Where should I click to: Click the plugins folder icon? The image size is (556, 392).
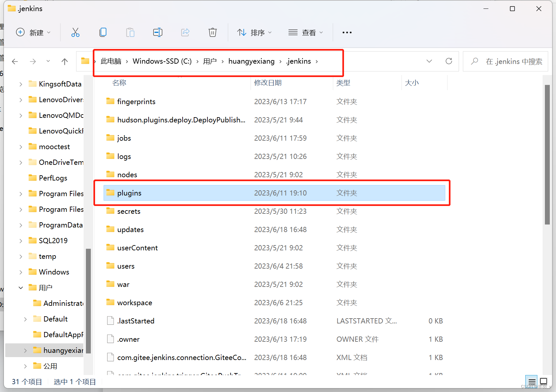[x=110, y=193]
